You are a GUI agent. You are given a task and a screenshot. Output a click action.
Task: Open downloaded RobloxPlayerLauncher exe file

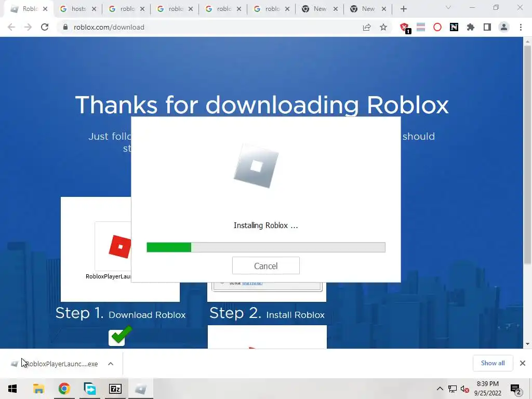[x=54, y=364]
